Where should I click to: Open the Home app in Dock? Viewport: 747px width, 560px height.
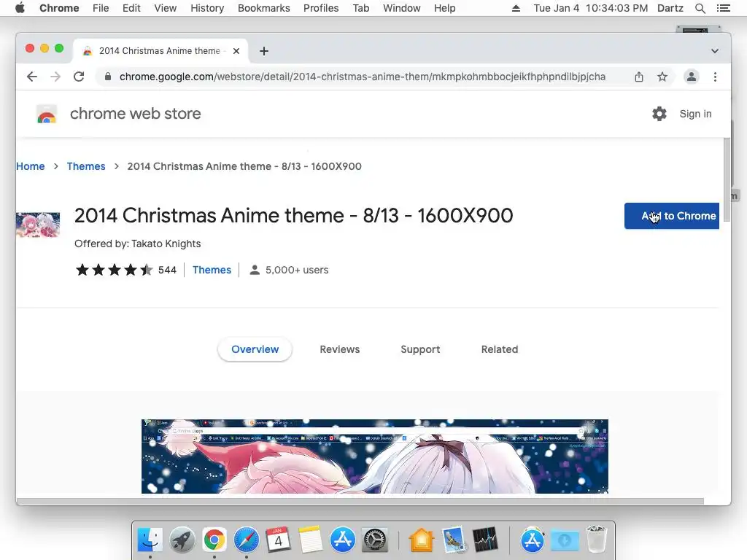421,540
